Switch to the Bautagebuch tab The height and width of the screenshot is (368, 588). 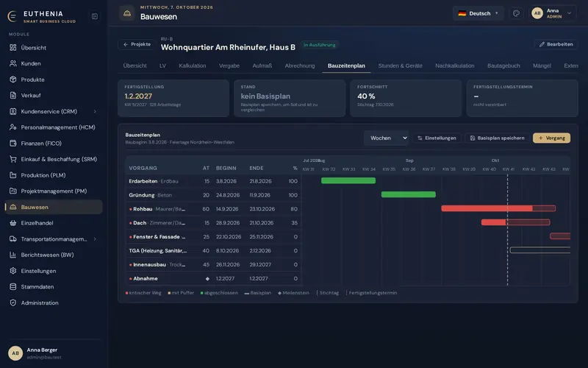click(503, 66)
